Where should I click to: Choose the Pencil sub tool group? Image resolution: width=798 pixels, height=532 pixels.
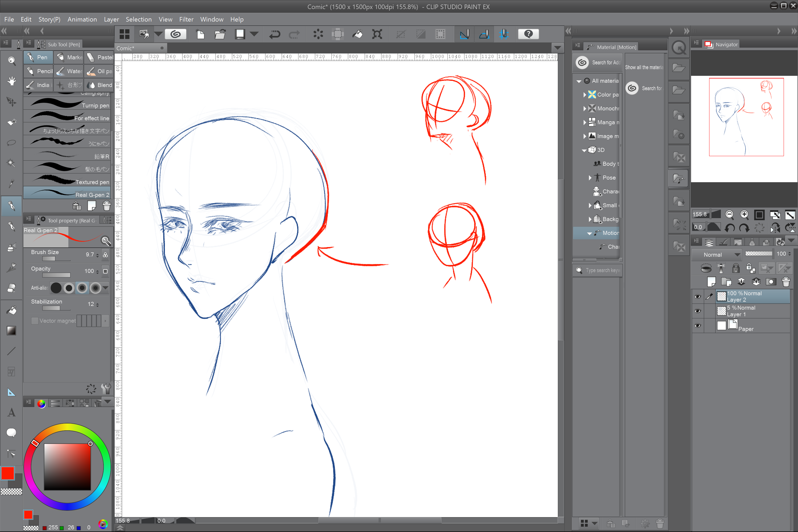click(39, 71)
